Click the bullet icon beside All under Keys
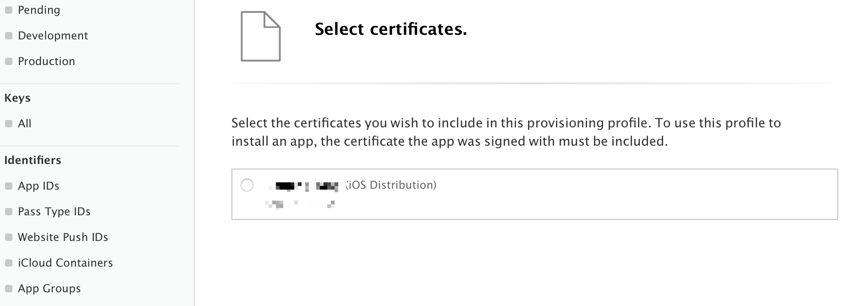868x306 pixels. tap(8, 124)
